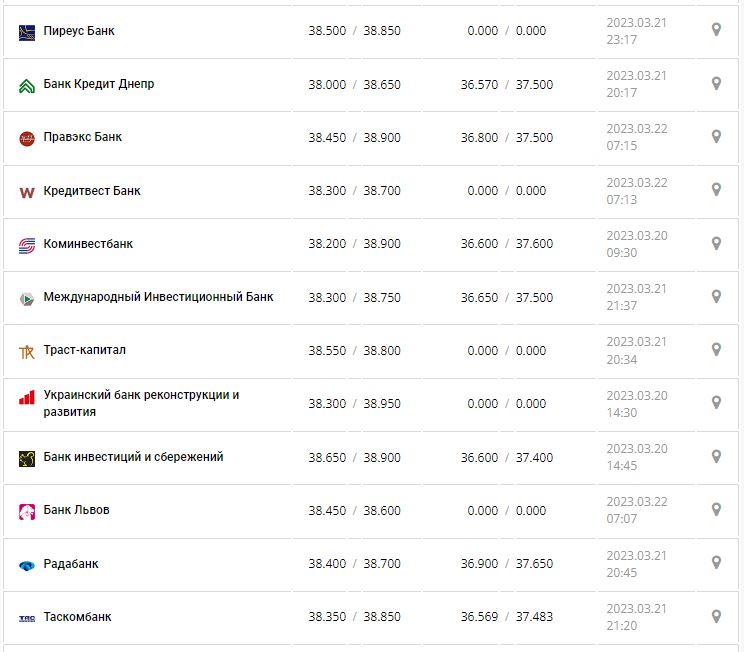
Task: Open the Украинский банк реконструкции и развития link
Action: pos(141,403)
